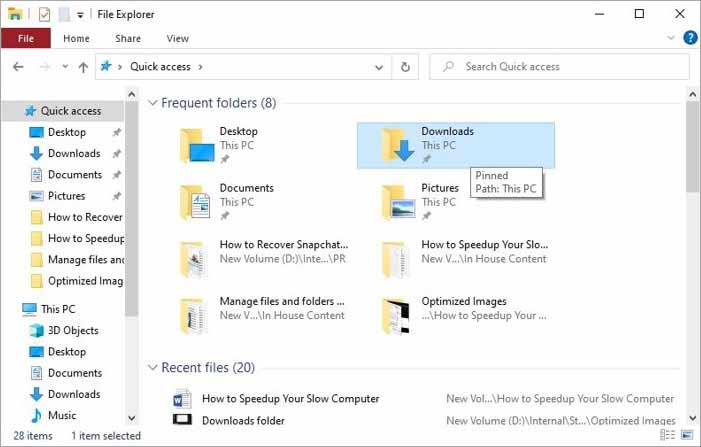Select Downloads under Quick access in sidebar
The height and width of the screenshot is (447, 701).
point(74,153)
